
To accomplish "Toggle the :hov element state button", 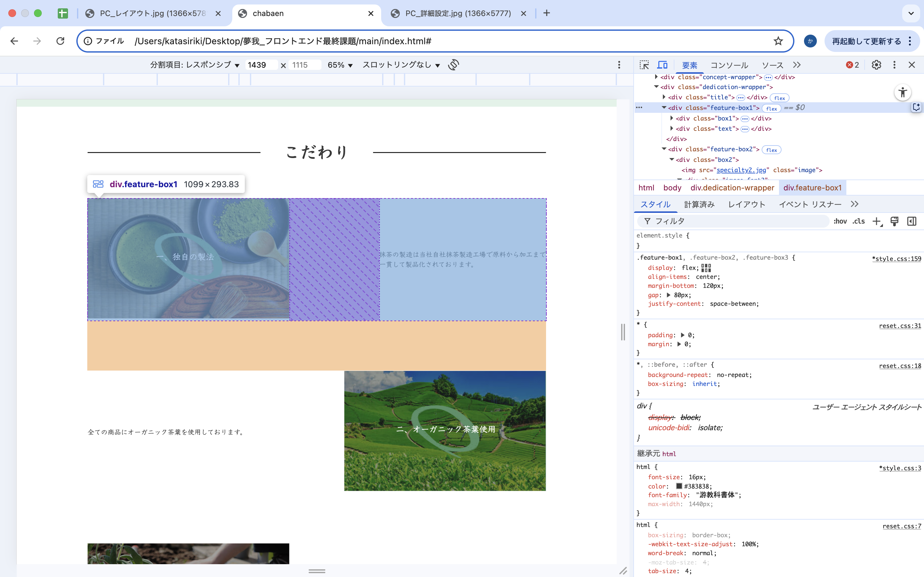I will coord(840,221).
